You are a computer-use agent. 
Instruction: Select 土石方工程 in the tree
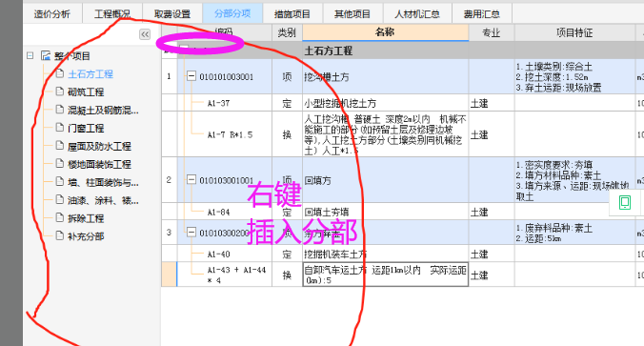tap(91, 74)
